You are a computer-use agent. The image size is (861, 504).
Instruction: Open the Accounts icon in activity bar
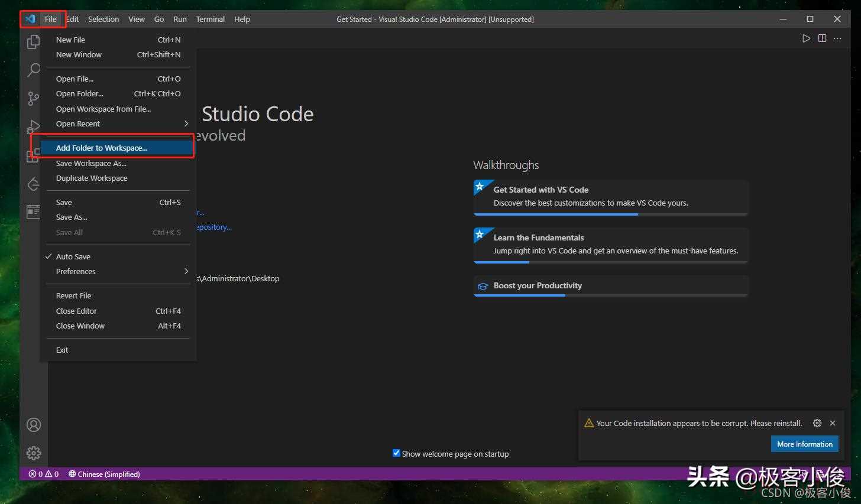tap(34, 425)
